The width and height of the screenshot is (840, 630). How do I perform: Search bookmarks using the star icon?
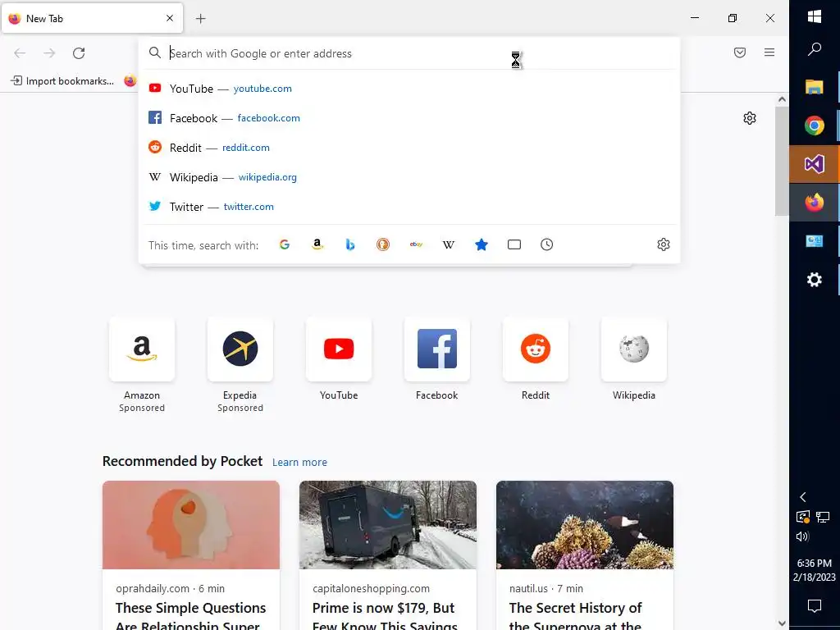[x=481, y=244]
